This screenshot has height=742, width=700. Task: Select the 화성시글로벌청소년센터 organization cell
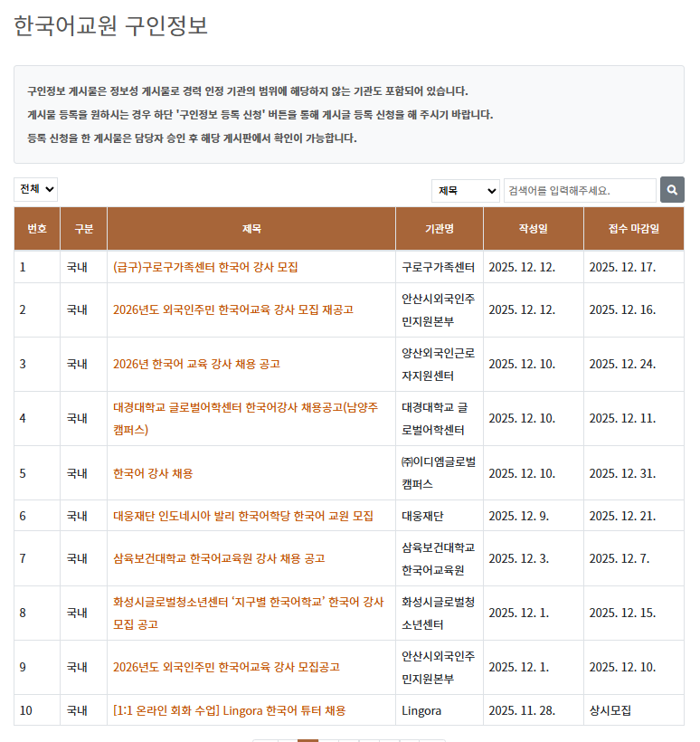438,614
